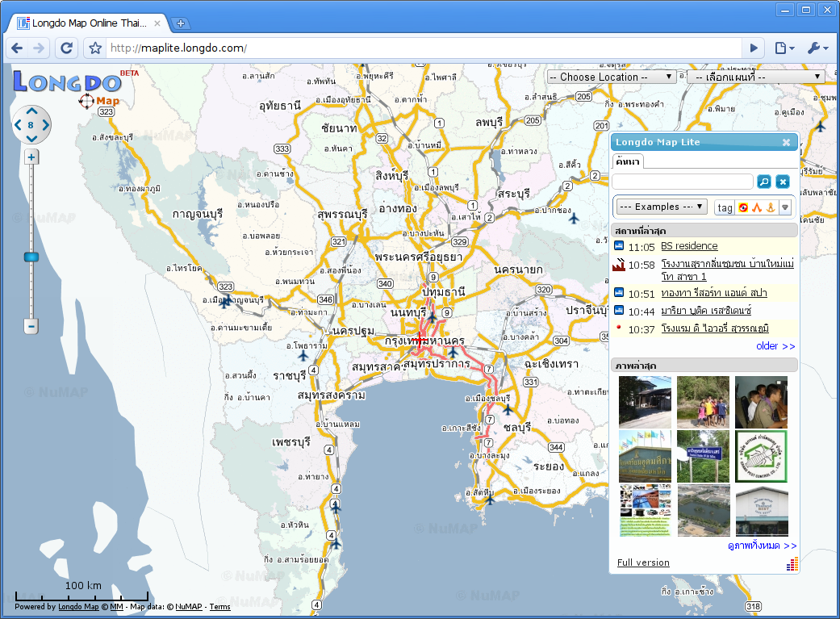Click the factory icon beside 10:58
The width and height of the screenshot is (840, 619).
[619, 264]
